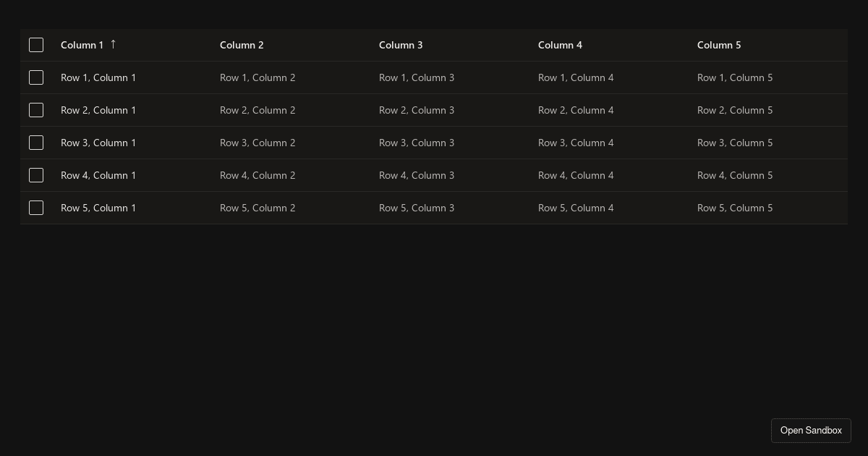Sort by the Column 1 header
Screen dimensions: 868x456
click(x=82, y=45)
